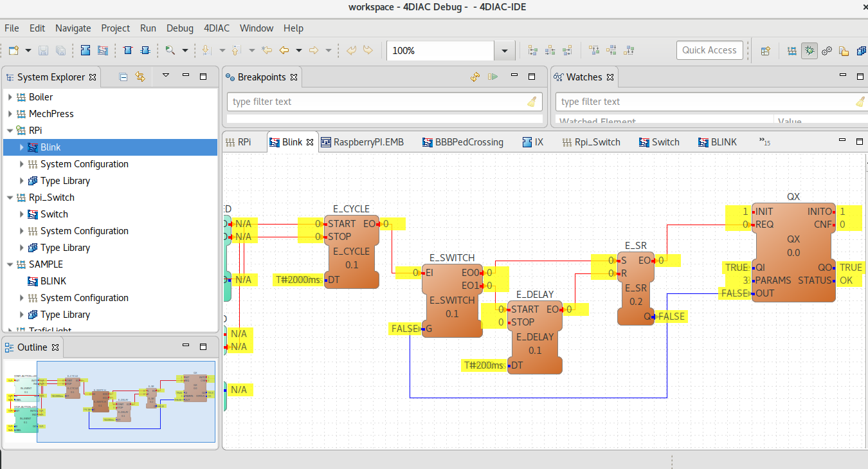
Task: Show the hidden editor tabs list
Action: [764, 142]
